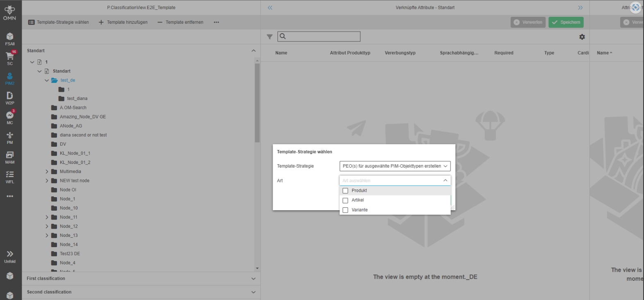Image resolution: width=644 pixels, height=300 pixels.
Task: Check the Artikel checkbox
Action: pyautogui.click(x=345, y=200)
